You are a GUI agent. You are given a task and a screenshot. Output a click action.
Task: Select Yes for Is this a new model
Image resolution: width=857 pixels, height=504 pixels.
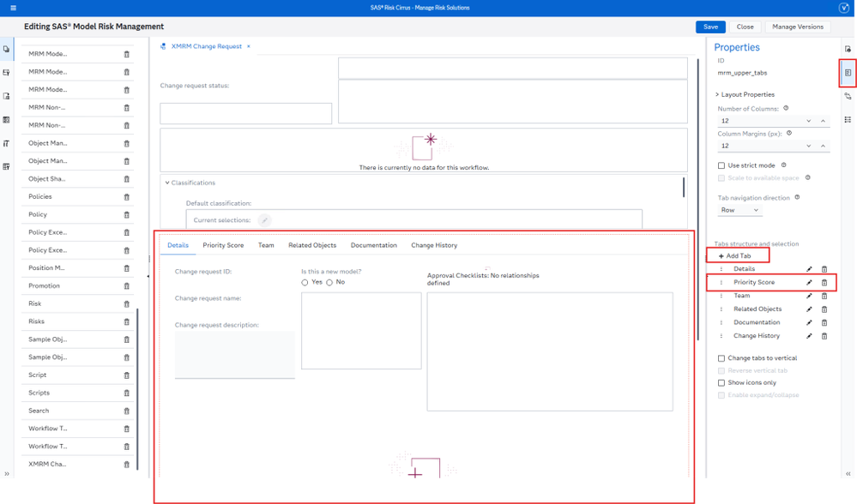(305, 282)
